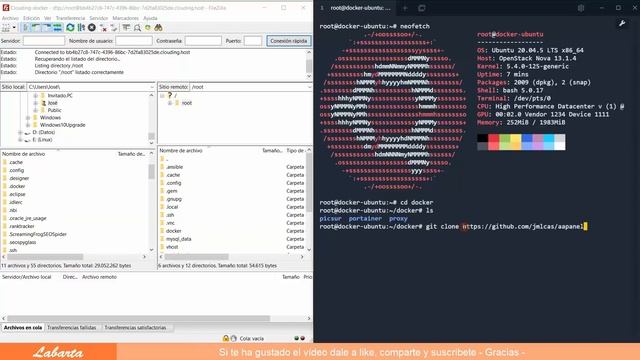Screen dimensions: 640x360
Task: Select the remote .ansible folder
Action: pos(174,167)
